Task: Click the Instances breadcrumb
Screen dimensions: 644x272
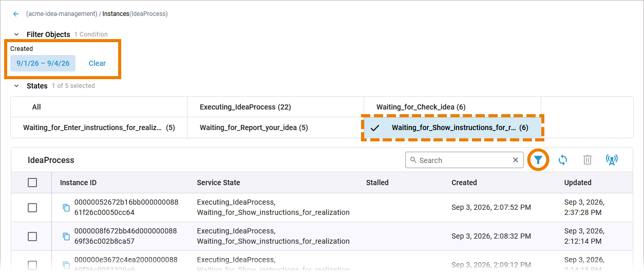Action: (x=116, y=14)
